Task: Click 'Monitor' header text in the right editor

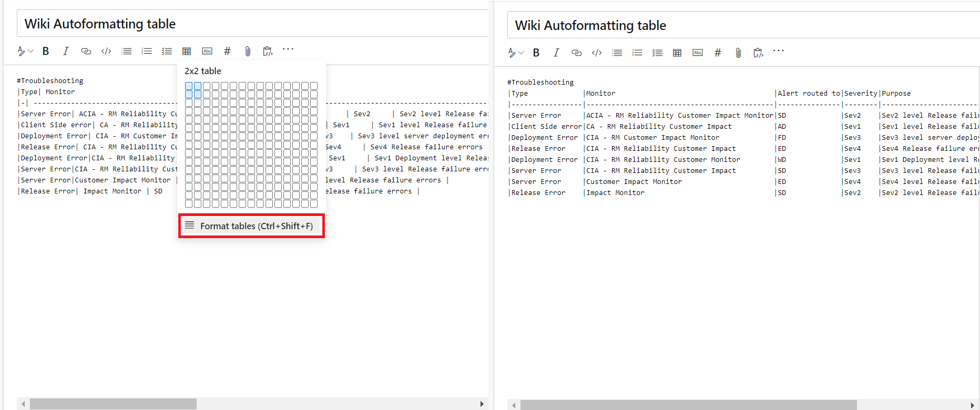Action: [x=600, y=93]
